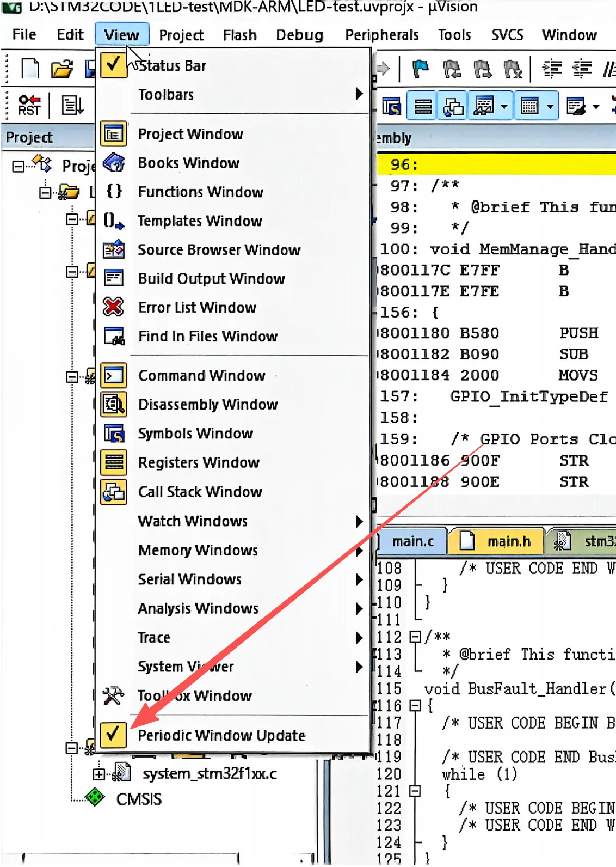The height and width of the screenshot is (867, 616).
Task: Select Memory Windows menu entry
Action: [198, 550]
